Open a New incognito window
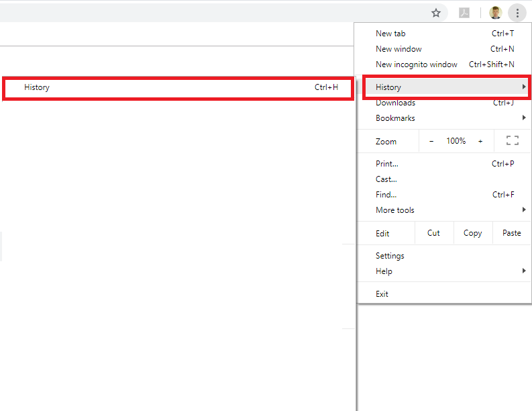 coord(444,64)
